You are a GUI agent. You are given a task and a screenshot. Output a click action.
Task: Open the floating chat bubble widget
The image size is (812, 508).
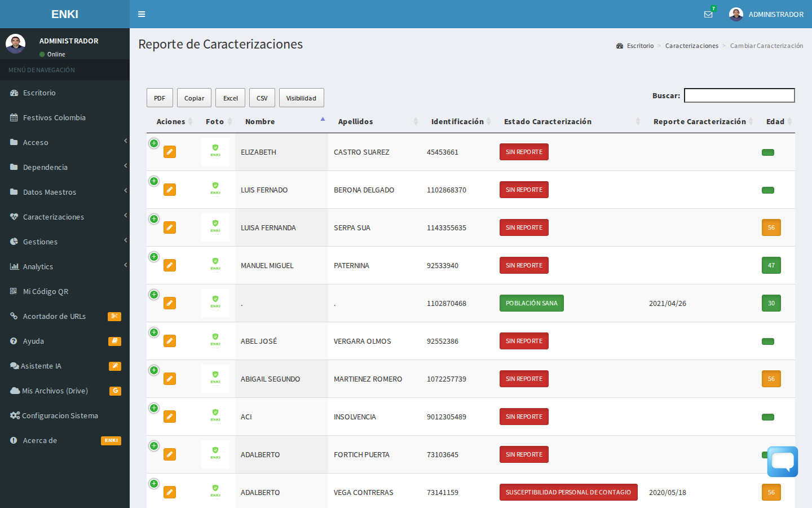click(783, 462)
